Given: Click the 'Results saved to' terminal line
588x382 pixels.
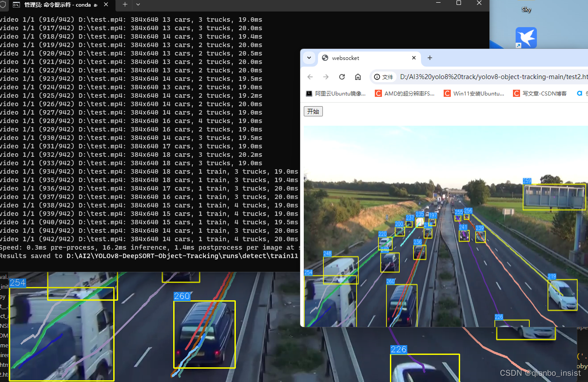Looking at the screenshot, I should tap(149, 256).
